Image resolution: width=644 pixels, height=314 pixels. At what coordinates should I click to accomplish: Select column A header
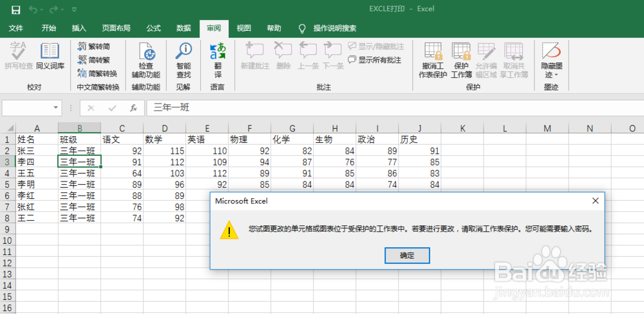tap(37, 129)
